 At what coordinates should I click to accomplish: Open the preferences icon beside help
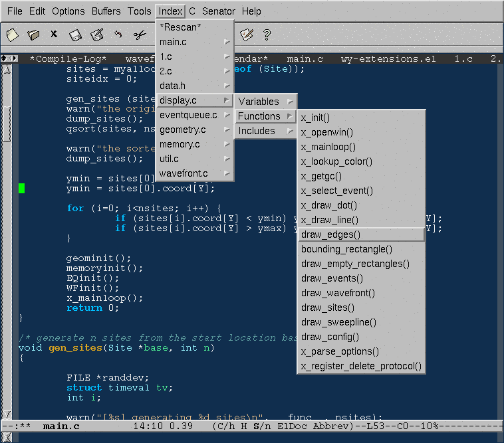pyautogui.click(x=247, y=35)
